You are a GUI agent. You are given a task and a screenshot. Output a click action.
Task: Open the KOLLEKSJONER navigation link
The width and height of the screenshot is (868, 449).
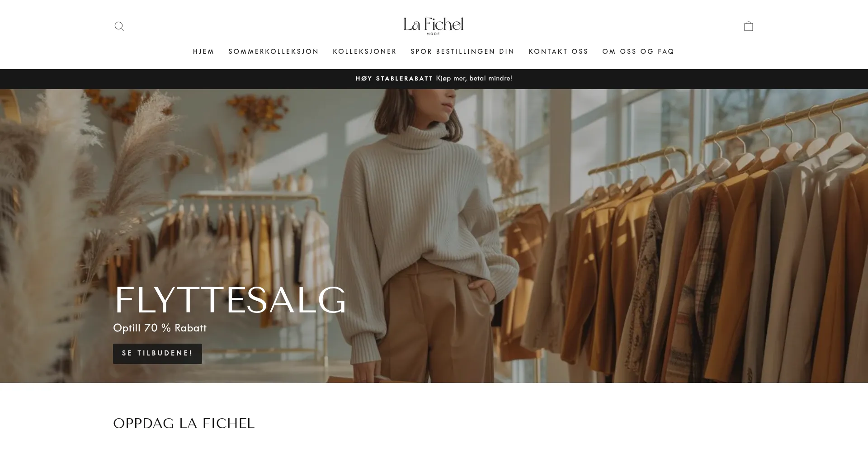click(x=364, y=52)
